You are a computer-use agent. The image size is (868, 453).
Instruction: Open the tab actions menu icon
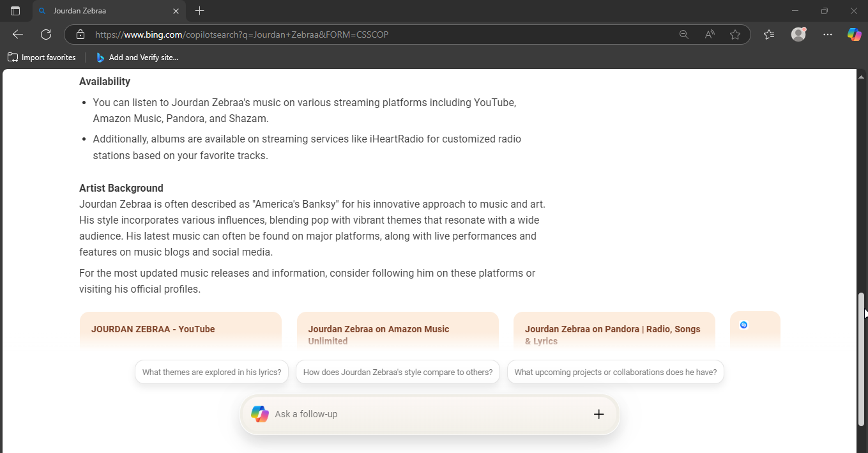[x=15, y=11]
